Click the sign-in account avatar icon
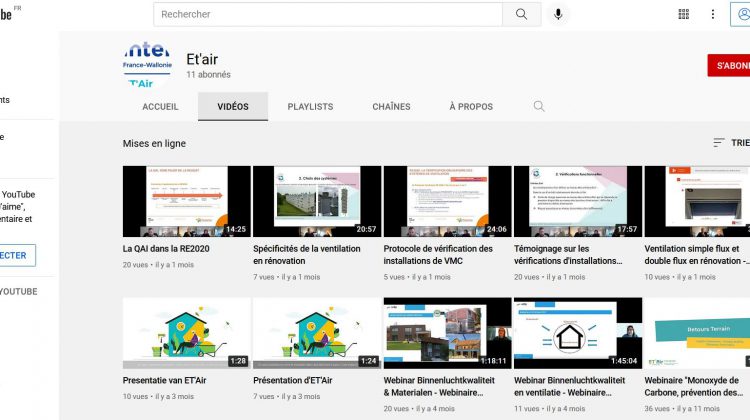 742,14
